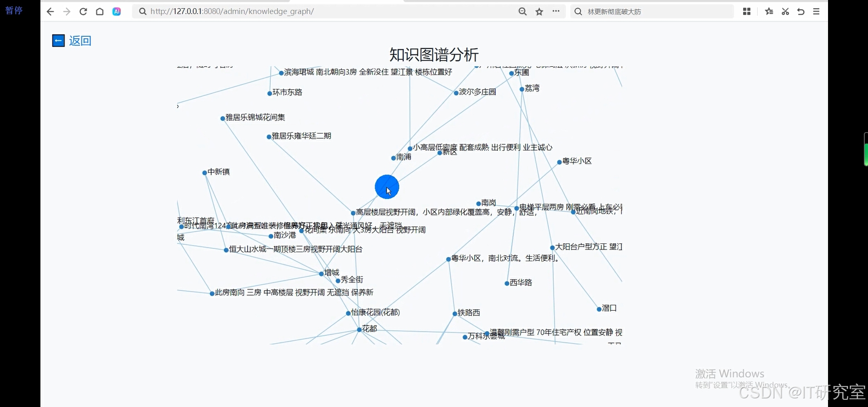
Task: Open the favorites list icon
Action: pyautogui.click(x=769, y=12)
